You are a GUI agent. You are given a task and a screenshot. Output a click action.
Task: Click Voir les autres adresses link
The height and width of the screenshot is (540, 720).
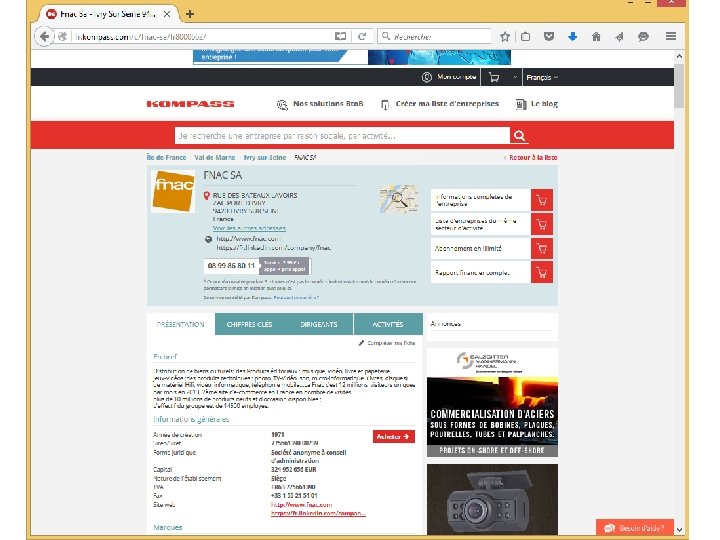pos(249,228)
